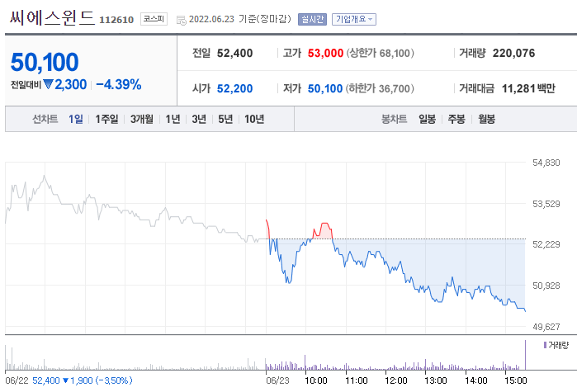Click the trading volume 220,076

coord(513,54)
